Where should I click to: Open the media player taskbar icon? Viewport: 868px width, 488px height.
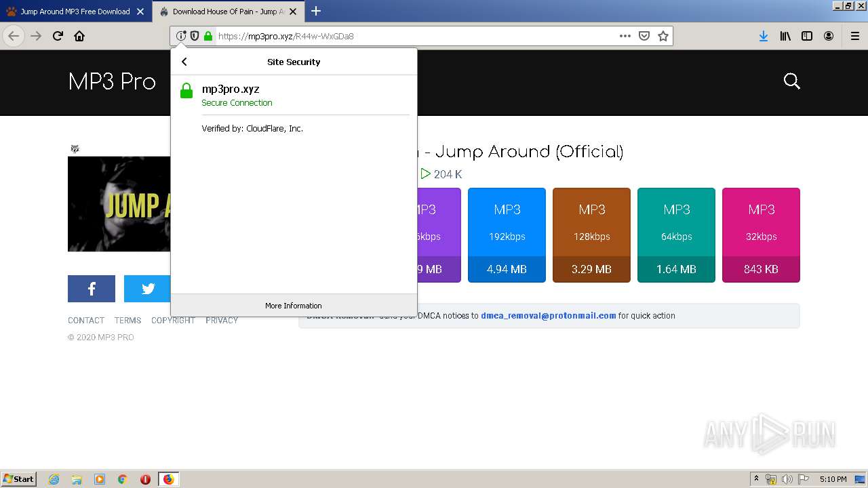100,479
